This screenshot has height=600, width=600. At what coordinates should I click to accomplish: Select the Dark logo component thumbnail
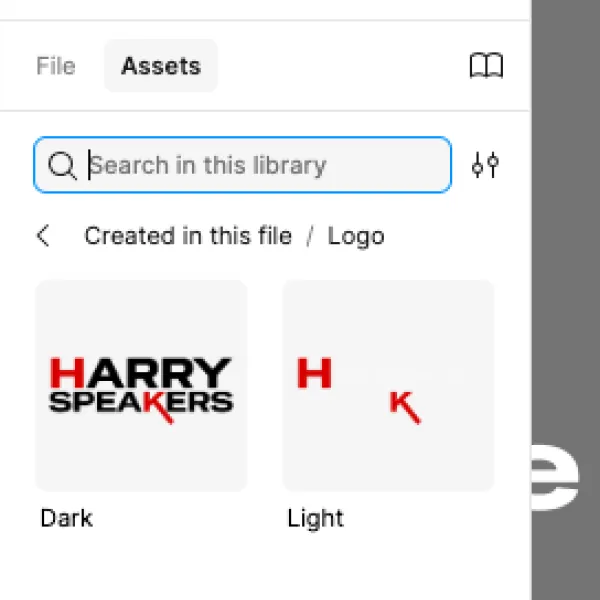tap(141, 385)
